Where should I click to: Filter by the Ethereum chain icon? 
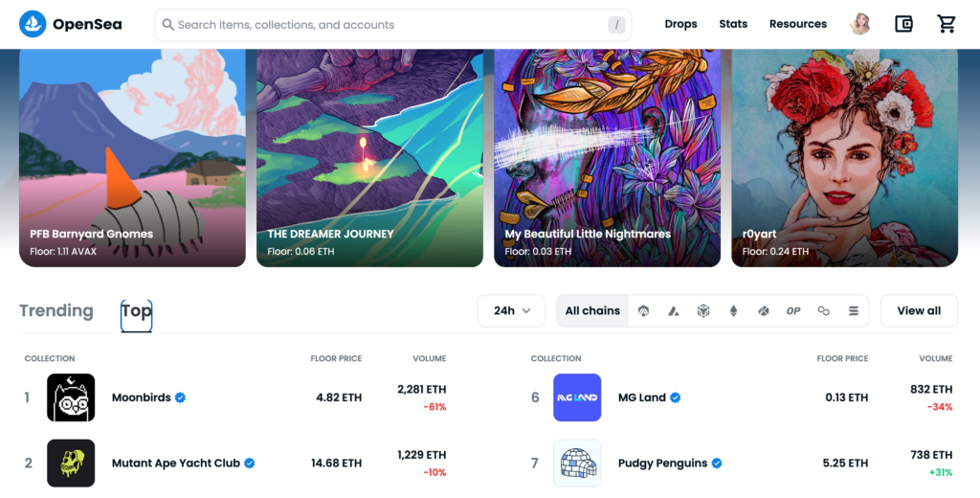734,311
